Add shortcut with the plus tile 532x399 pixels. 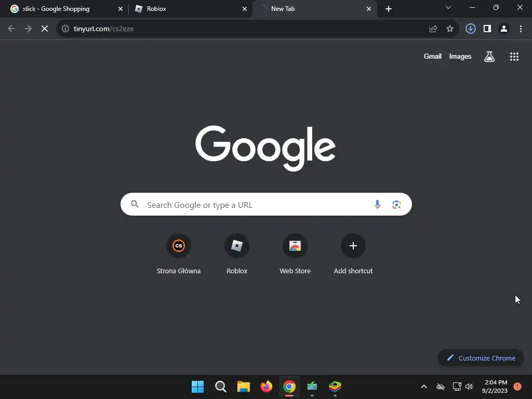point(353,255)
